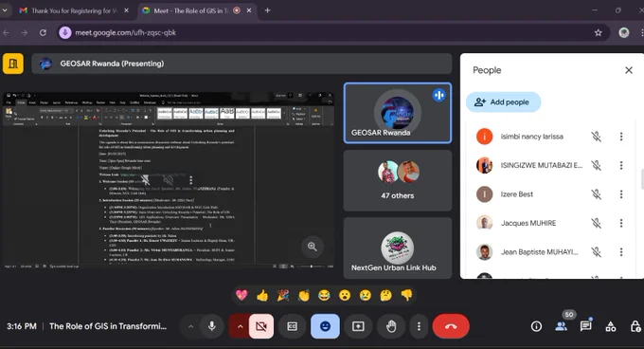
Task: Select Izere Best participant name
Action: 517,194
